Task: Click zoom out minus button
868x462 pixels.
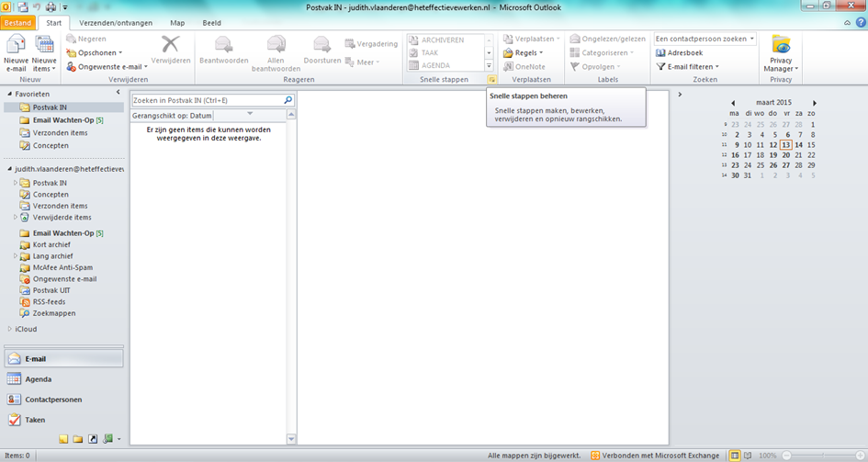Action: 786,456
